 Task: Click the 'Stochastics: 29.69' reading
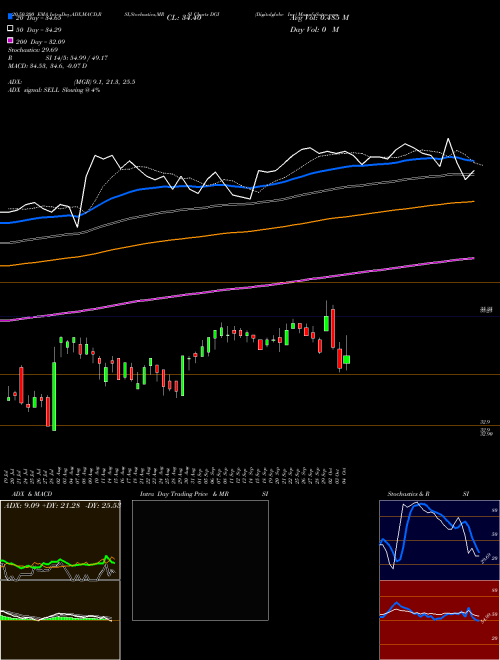click(31, 50)
